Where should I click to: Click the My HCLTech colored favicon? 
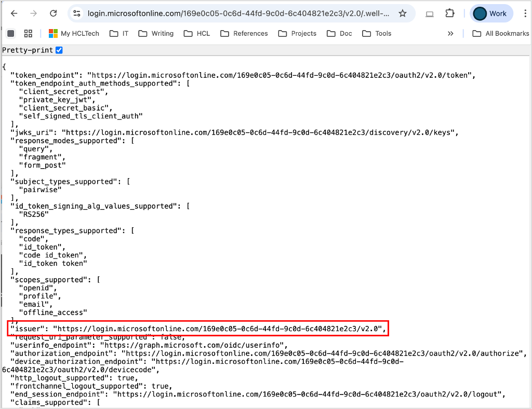(52, 33)
